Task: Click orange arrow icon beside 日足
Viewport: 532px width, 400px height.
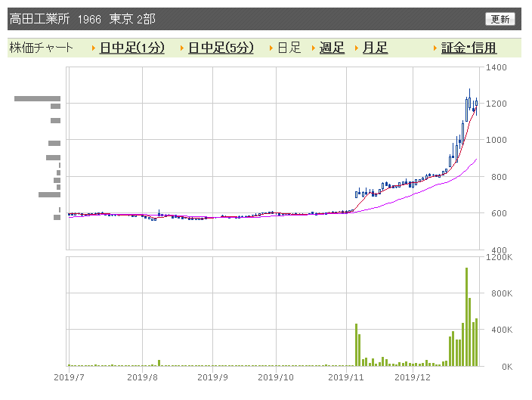Action: pyautogui.click(x=271, y=48)
